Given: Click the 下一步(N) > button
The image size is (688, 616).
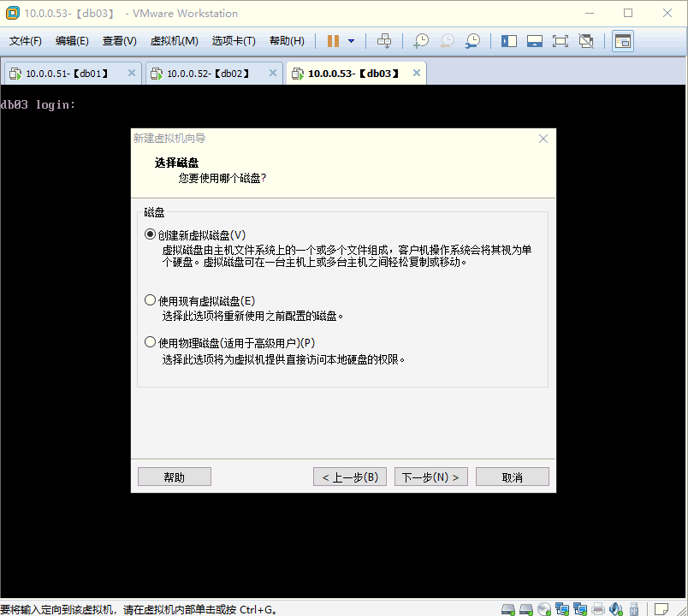Looking at the screenshot, I should click(x=430, y=477).
